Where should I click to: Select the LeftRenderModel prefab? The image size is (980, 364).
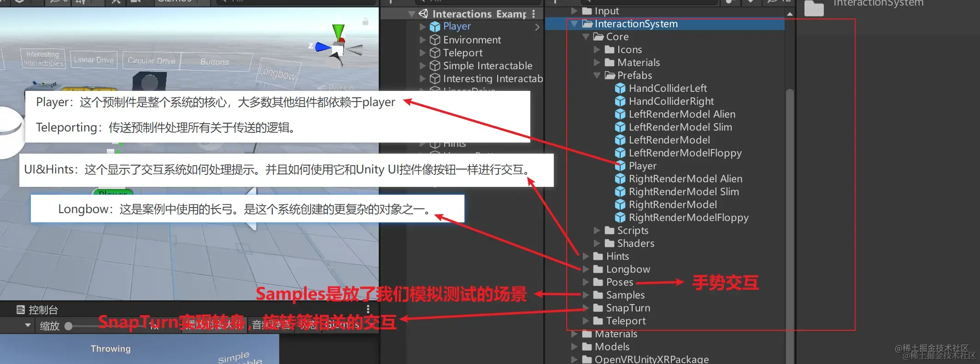coord(669,140)
